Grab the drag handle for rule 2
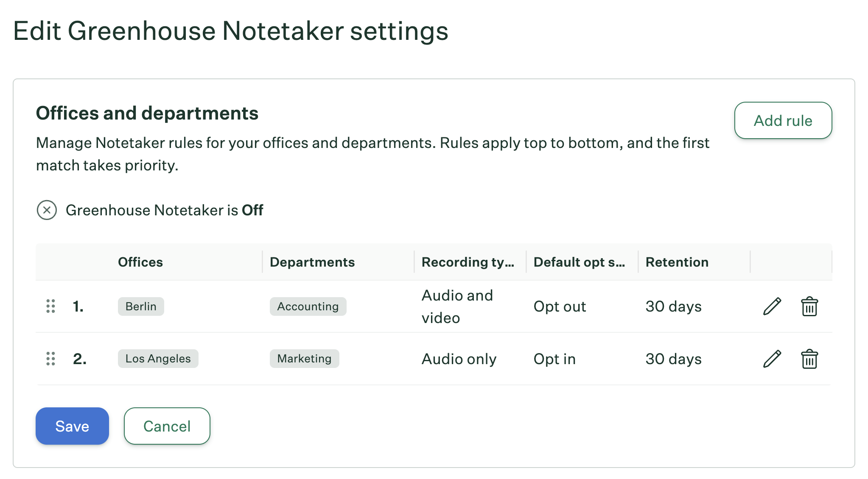The image size is (868, 479). (50, 359)
